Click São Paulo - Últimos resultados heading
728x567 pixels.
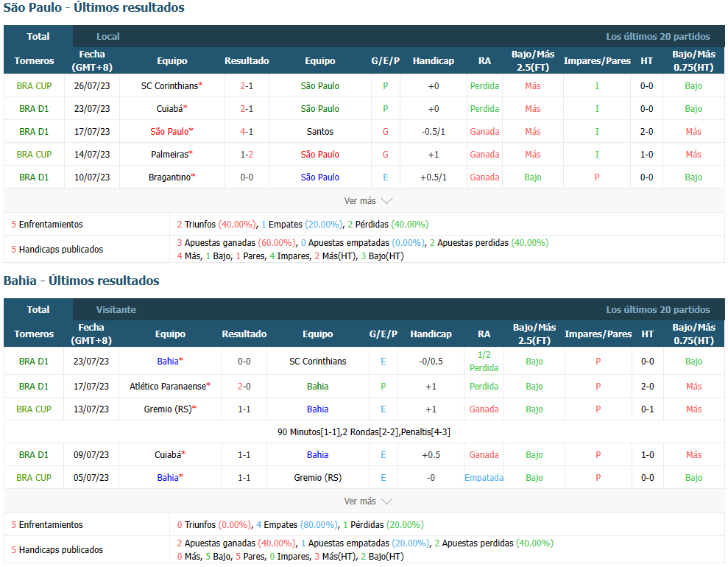coord(93,7)
